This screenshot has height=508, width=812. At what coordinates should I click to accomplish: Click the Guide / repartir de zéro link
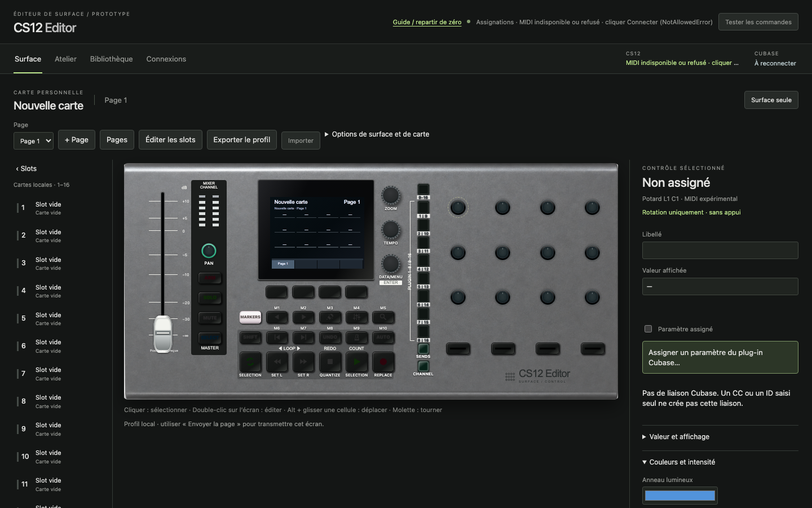427,22
